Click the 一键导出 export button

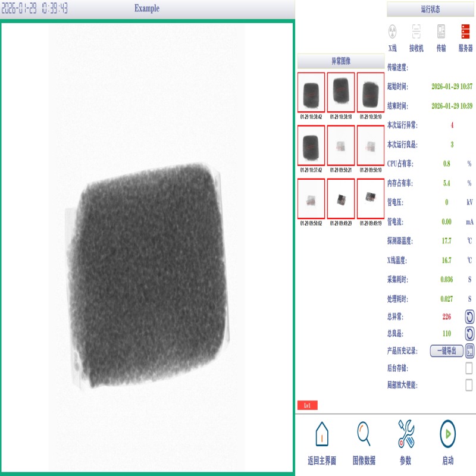(446, 351)
